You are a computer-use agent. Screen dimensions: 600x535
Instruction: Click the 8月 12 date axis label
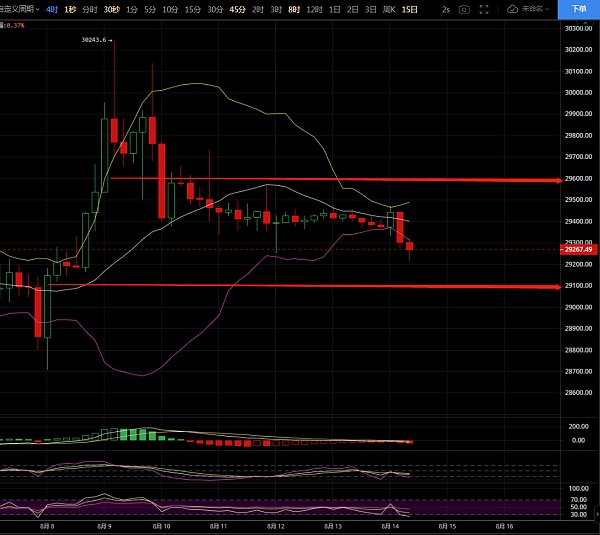(276, 526)
